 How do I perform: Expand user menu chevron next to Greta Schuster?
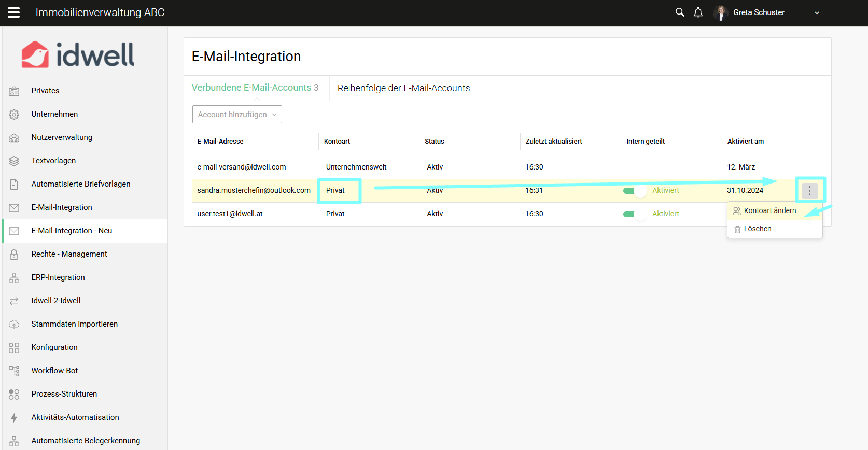[817, 13]
